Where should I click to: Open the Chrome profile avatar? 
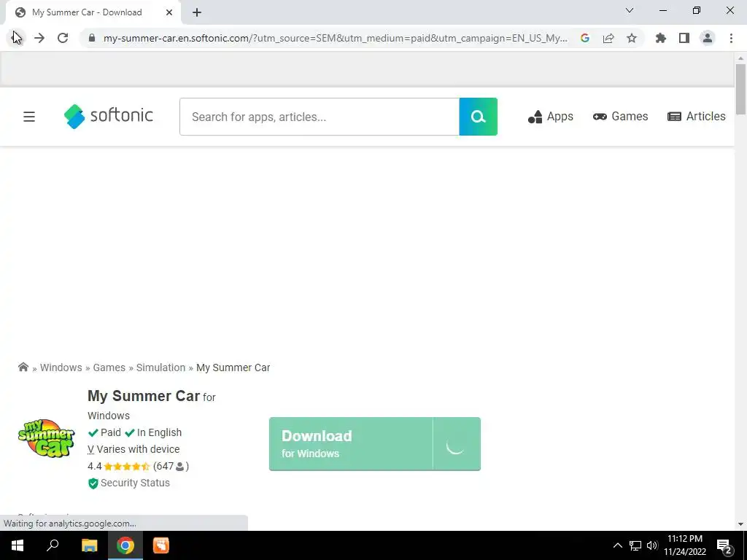click(708, 38)
